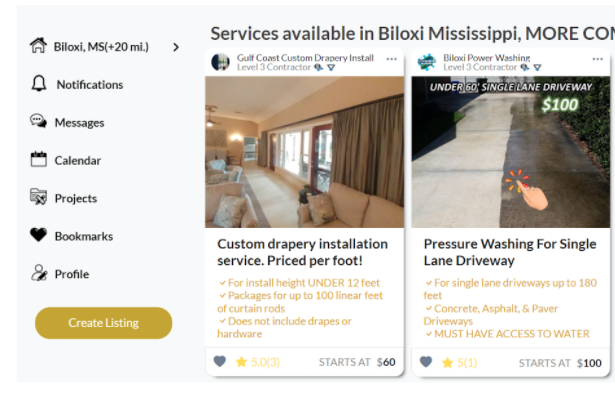Image resolution: width=615 pixels, height=407 pixels.
Task: Click the Profile person icon
Action: 39,273
